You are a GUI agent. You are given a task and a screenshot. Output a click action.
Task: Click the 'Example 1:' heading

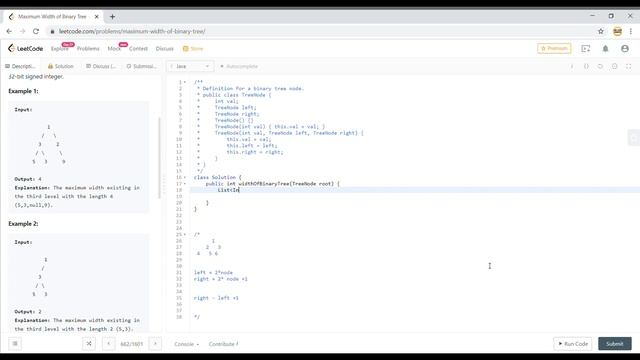[23, 91]
